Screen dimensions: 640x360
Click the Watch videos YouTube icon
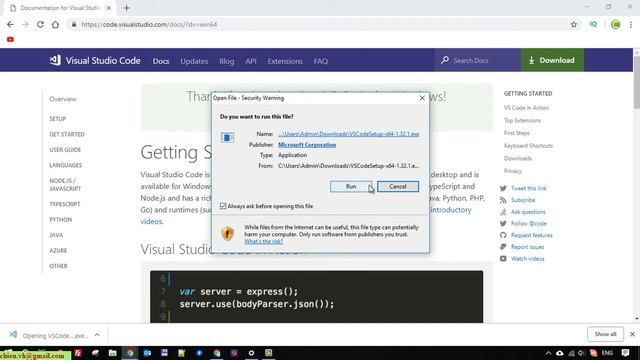[503, 259]
